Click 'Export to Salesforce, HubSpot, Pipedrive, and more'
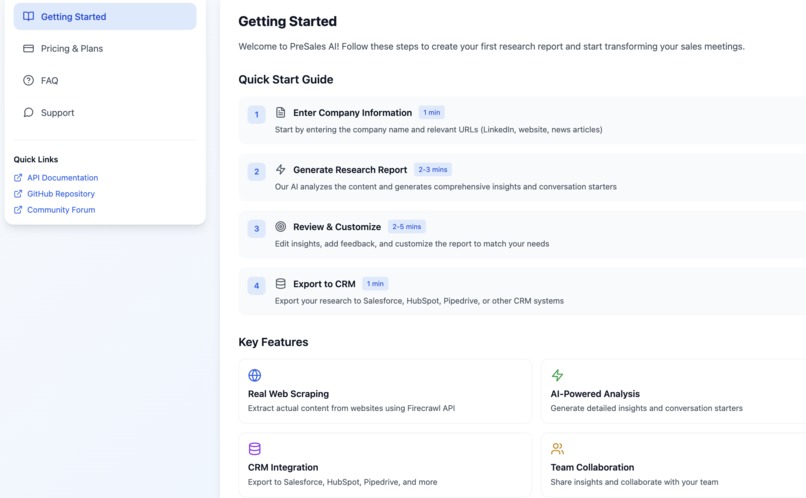The width and height of the screenshot is (806, 498). tap(342, 482)
